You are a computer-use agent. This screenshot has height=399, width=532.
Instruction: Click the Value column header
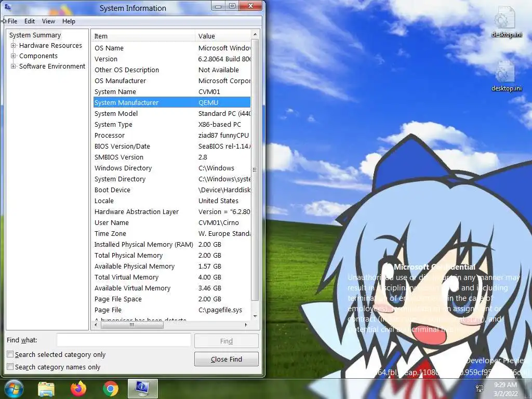click(x=223, y=36)
